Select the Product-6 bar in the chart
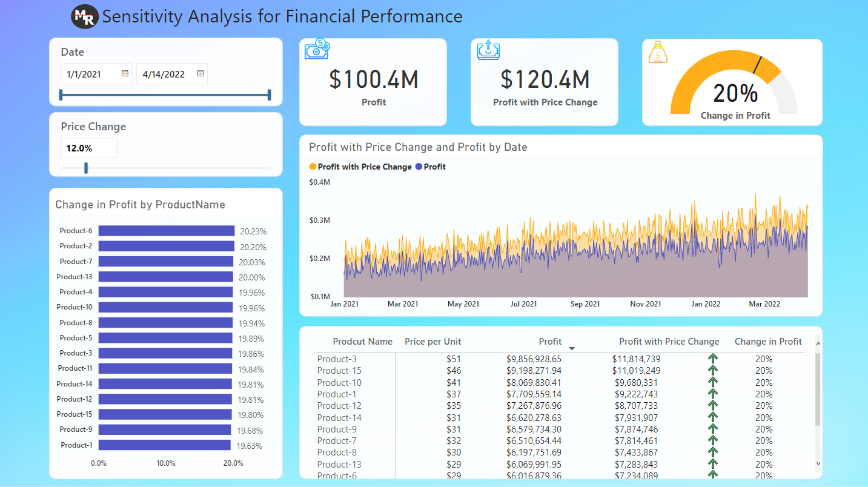 point(166,231)
